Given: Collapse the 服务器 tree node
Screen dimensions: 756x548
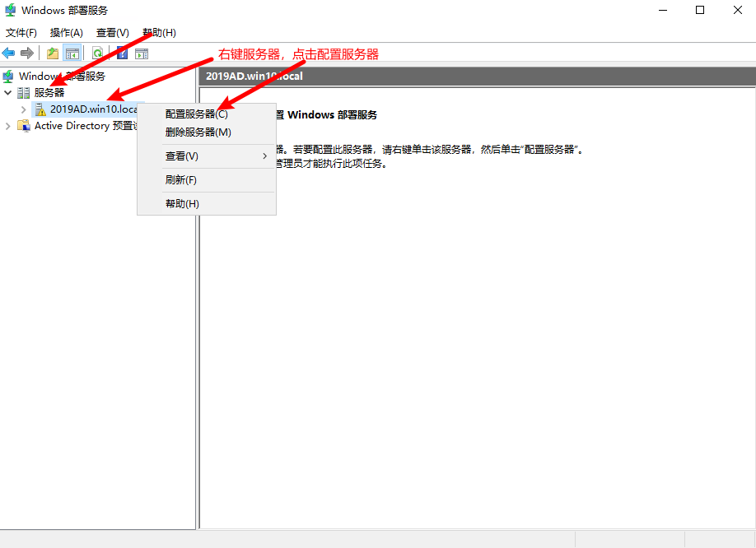Looking at the screenshot, I should click(x=7, y=93).
